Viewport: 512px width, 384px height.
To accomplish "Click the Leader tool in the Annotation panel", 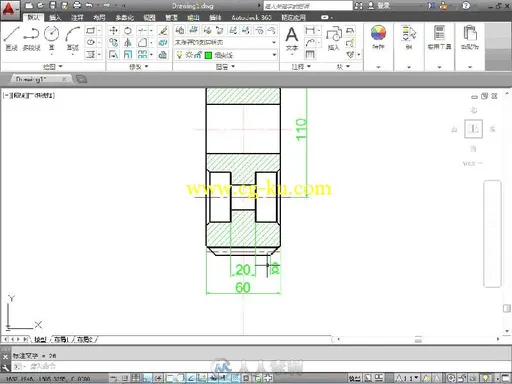I will coord(310,42).
